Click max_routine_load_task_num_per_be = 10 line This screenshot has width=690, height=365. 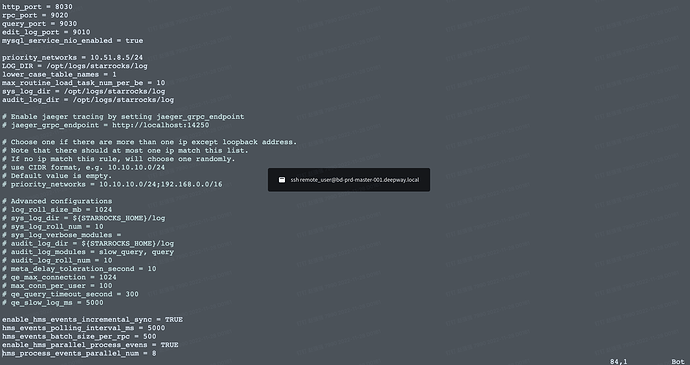coord(84,83)
